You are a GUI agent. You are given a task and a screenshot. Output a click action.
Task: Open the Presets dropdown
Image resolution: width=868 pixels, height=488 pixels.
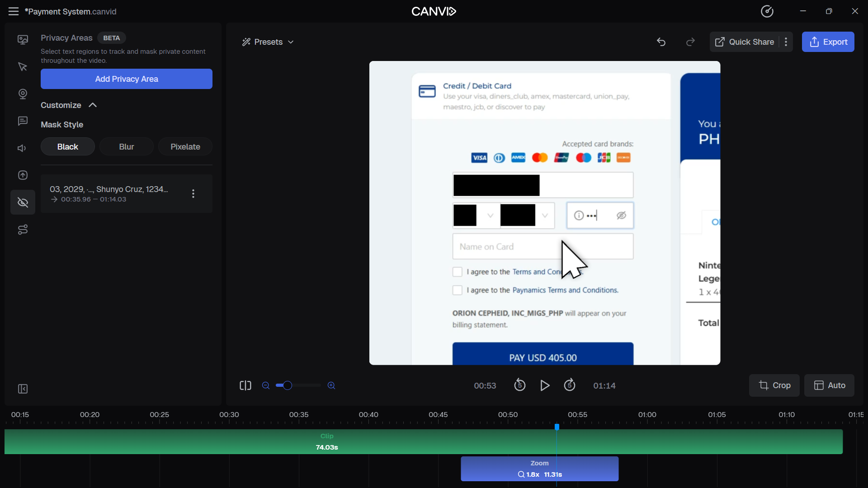[x=268, y=42]
